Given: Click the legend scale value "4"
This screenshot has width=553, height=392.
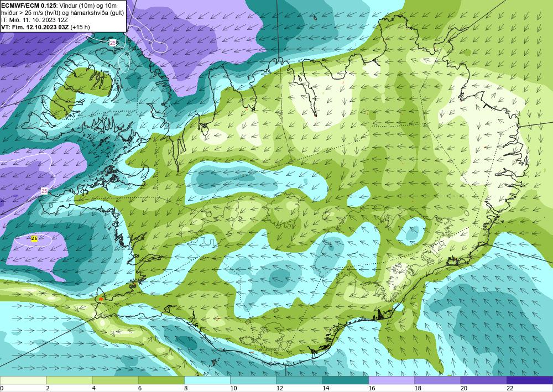Looking at the screenshot, I should click(x=94, y=388).
